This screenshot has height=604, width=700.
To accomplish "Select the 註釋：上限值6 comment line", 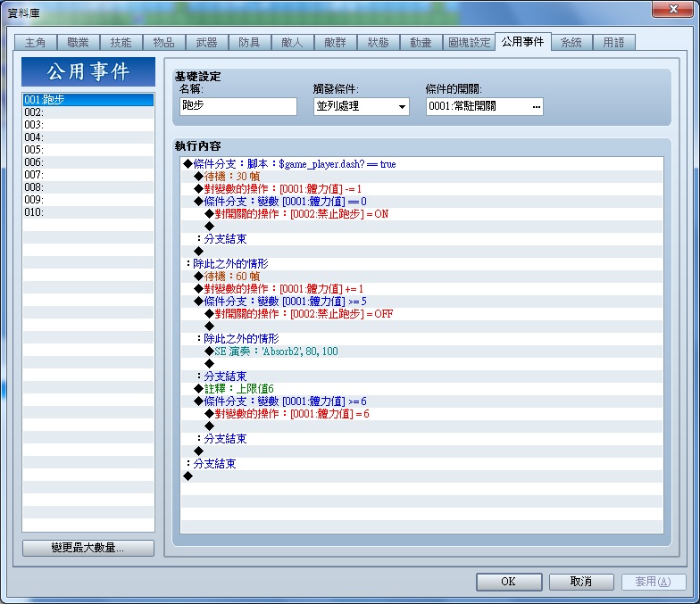I will coord(421,389).
